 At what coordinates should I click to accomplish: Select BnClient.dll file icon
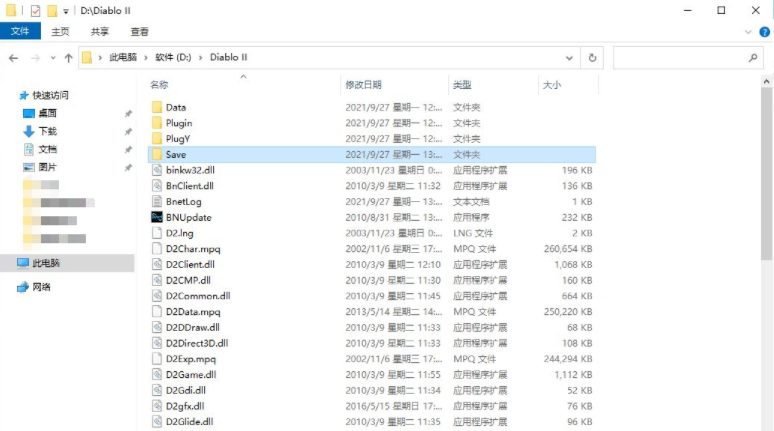click(157, 186)
